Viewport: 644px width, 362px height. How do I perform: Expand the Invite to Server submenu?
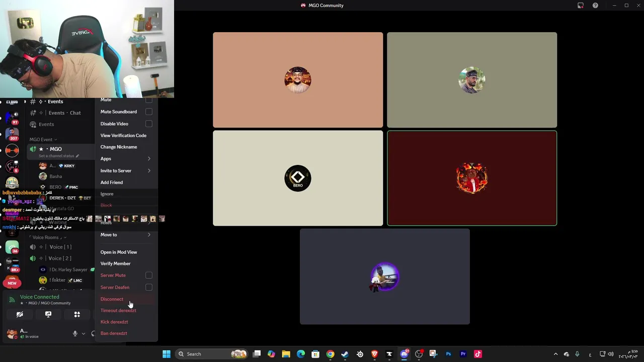coord(126,170)
